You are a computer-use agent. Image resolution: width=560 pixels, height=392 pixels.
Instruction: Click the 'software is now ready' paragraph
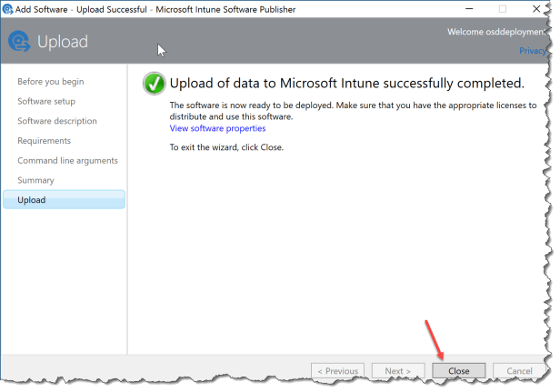[x=353, y=111]
